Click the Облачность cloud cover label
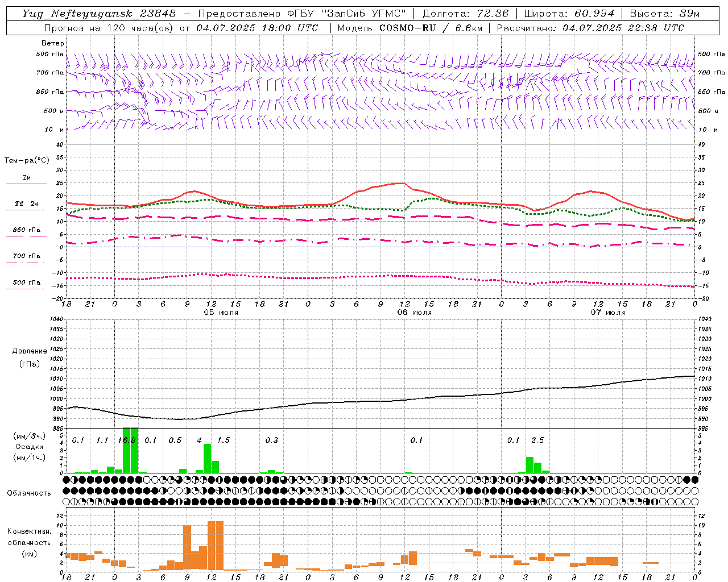This screenshot has width=728, height=582. (29, 493)
